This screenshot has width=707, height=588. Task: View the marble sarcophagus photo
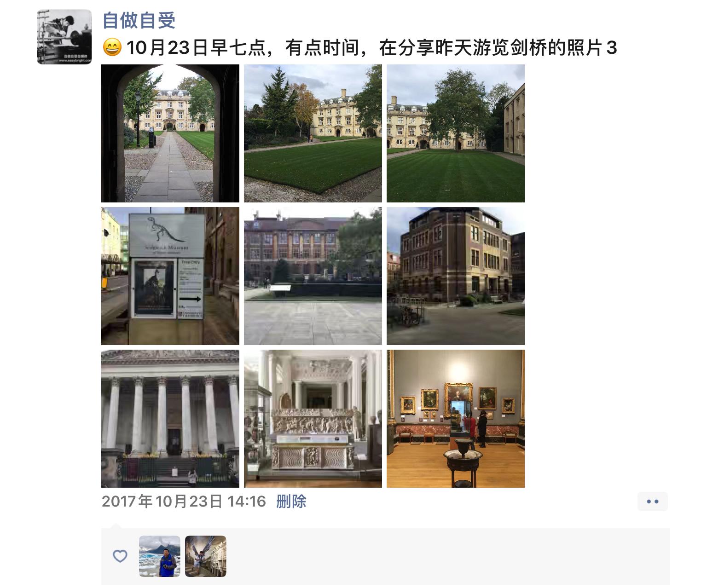[x=313, y=419]
